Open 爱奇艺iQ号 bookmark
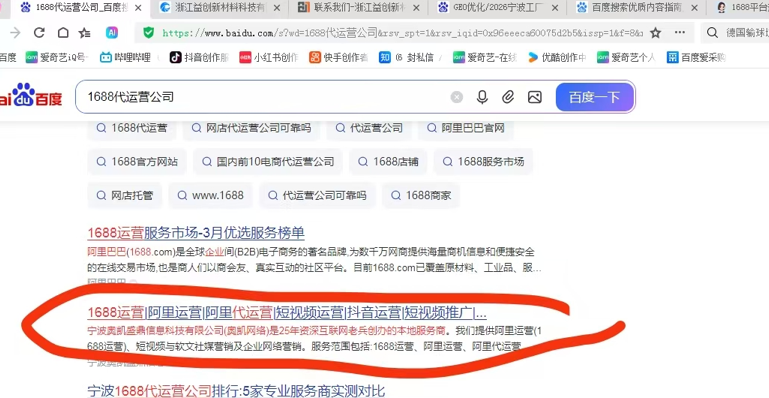Screen dimensions: 769x398 coord(56,57)
